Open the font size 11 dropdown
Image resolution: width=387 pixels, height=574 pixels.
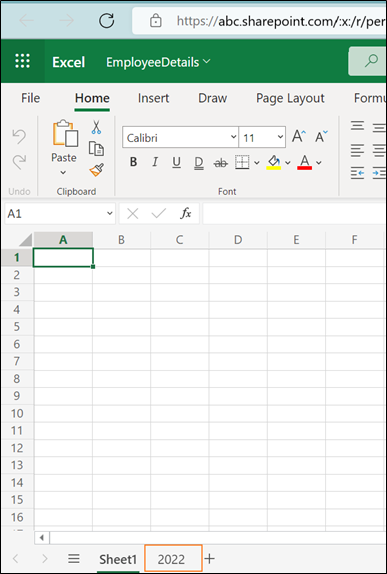pyautogui.click(x=280, y=137)
